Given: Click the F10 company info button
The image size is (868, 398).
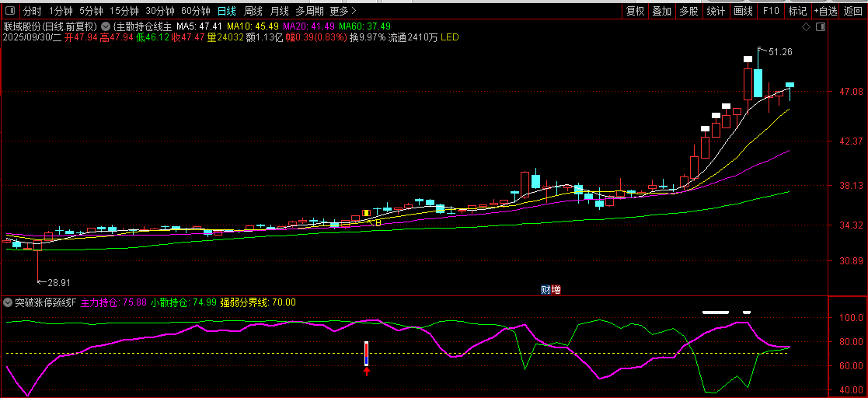Looking at the screenshot, I should pos(771,11).
